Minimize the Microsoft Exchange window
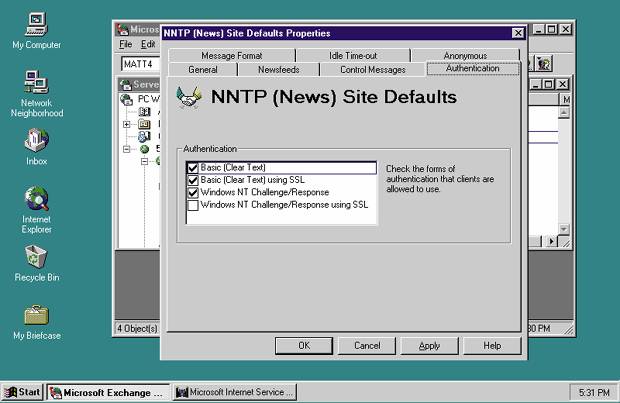This screenshot has width=620, height=403. (539, 29)
